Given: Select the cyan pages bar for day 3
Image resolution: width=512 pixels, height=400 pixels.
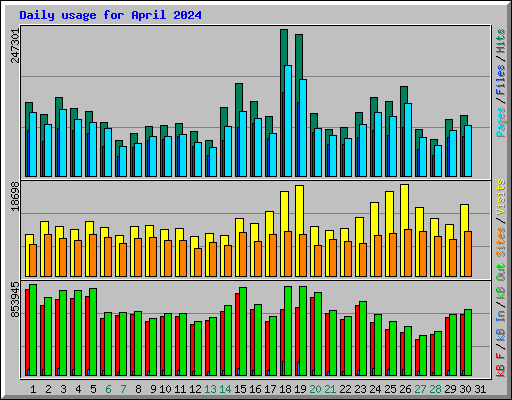Looking at the screenshot, I should tap(63, 143).
